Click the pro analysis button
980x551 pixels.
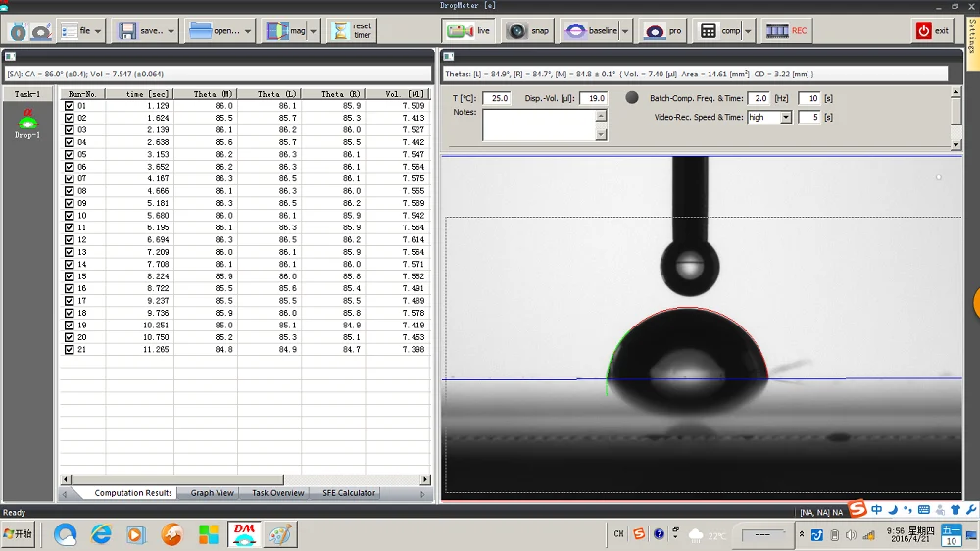pos(663,31)
